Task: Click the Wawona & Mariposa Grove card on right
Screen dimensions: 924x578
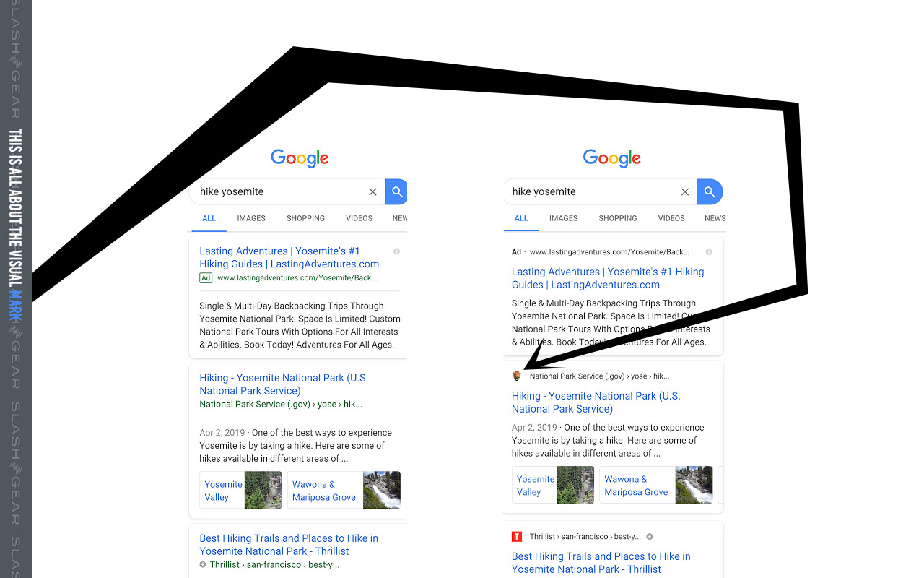Action: (656, 485)
